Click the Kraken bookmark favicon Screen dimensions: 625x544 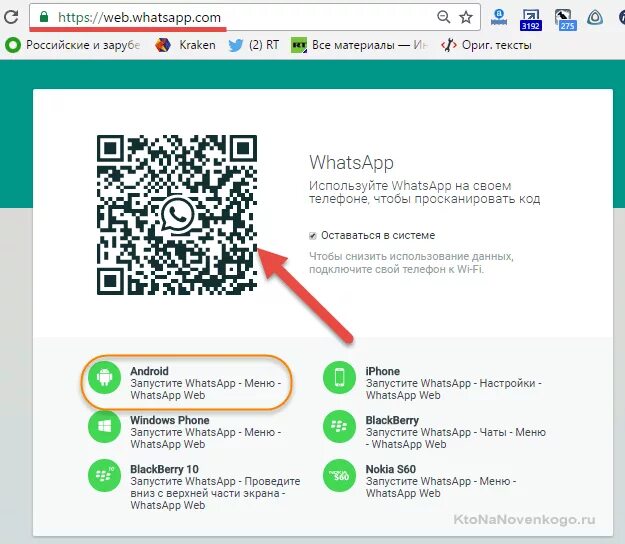(x=163, y=45)
